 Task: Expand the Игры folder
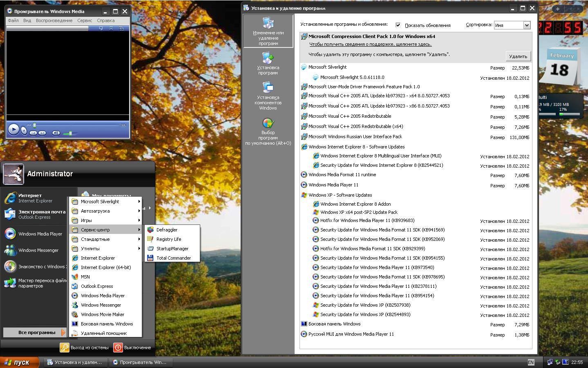[x=105, y=220]
